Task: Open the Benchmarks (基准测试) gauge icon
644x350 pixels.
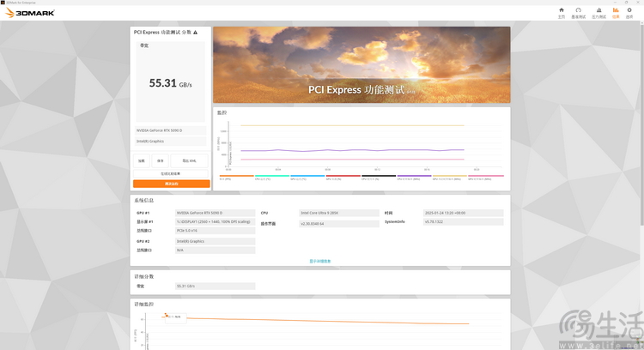Action: coord(578,13)
